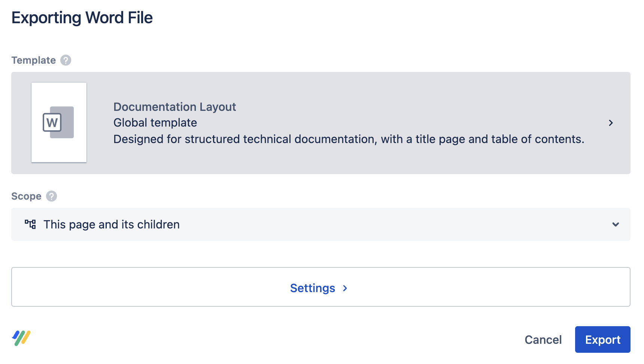
Task: Click the page tree icon in Scope field
Action: (x=30, y=224)
